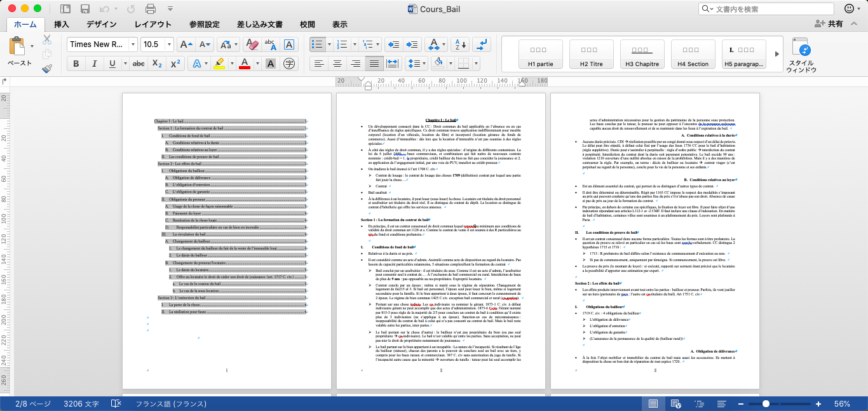Open the font size 10.5 dropdown
Image resolution: width=868 pixels, height=411 pixels.
coord(168,44)
